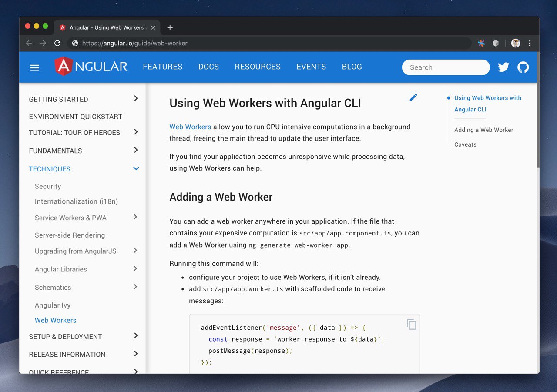The image size is (557, 392).
Task: Click 'src/app/app.worker.ts' inline code
Action: click(x=243, y=289)
